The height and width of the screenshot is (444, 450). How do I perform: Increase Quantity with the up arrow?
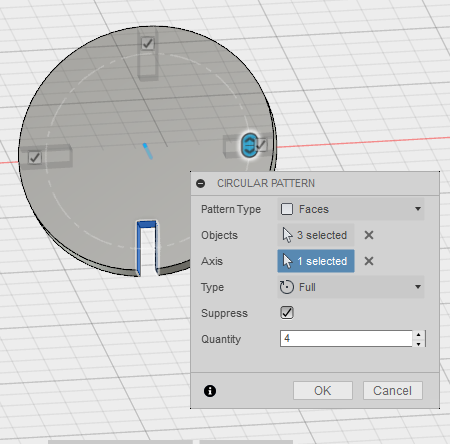418,334
